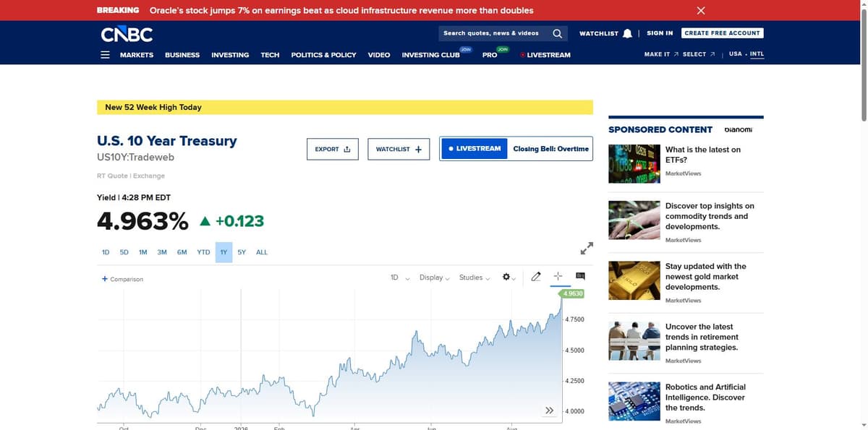Open Politics & Policy menu
Viewport: 868px width, 430px height.
(323, 55)
